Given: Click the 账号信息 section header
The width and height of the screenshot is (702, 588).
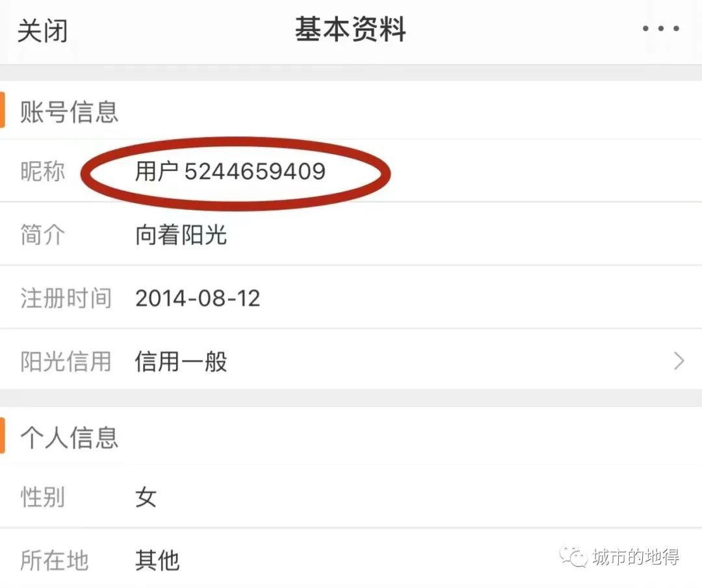Looking at the screenshot, I should [x=69, y=111].
